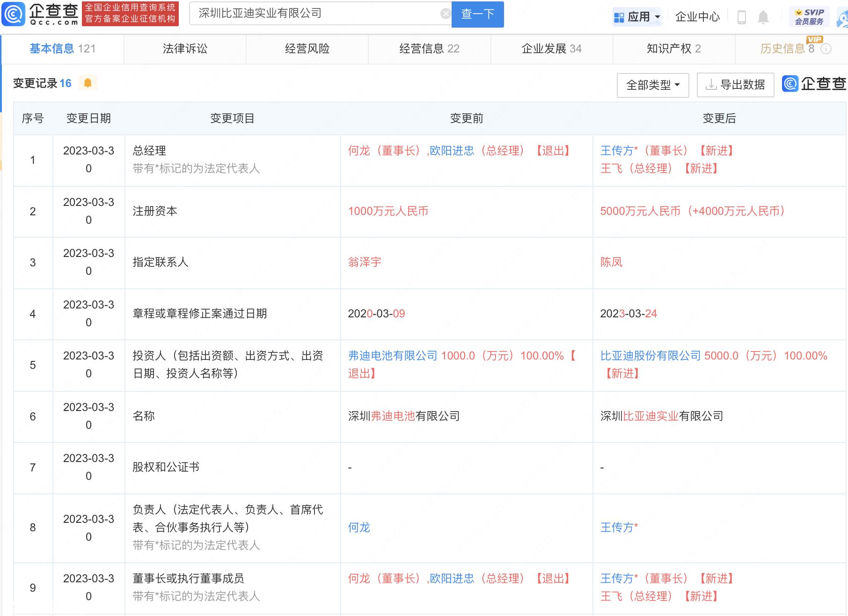Open SVIP member service badge
The image size is (848, 616).
pyautogui.click(x=809, y=17)
